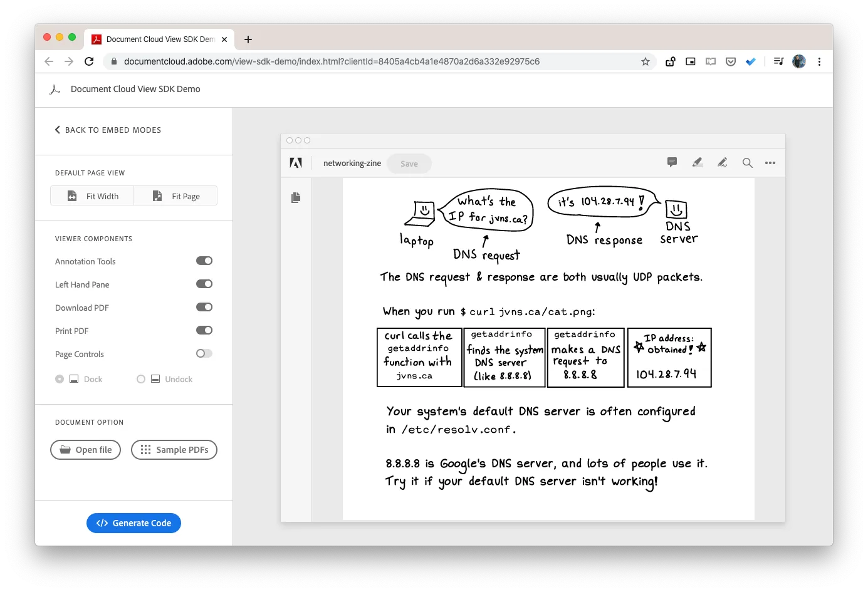Select Fit Width page view

[92, 195]
